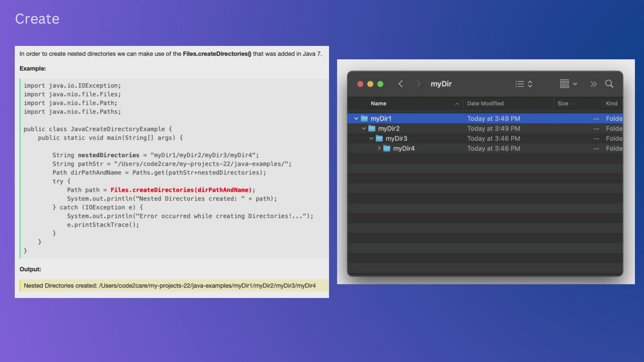Click the myDir window title
The image size is (644, 362).
pyautogui.click(x=441, y=84)
